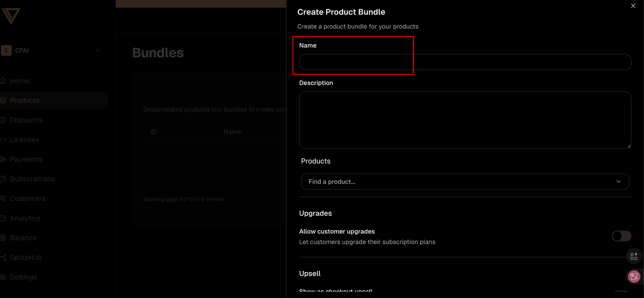View Subscriptions from the sidebar

tap(32, 178)
